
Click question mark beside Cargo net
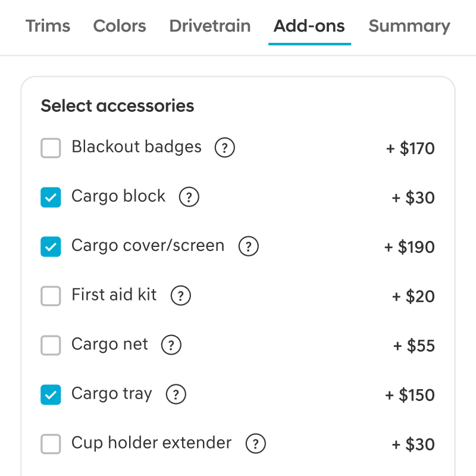point(171,345)
